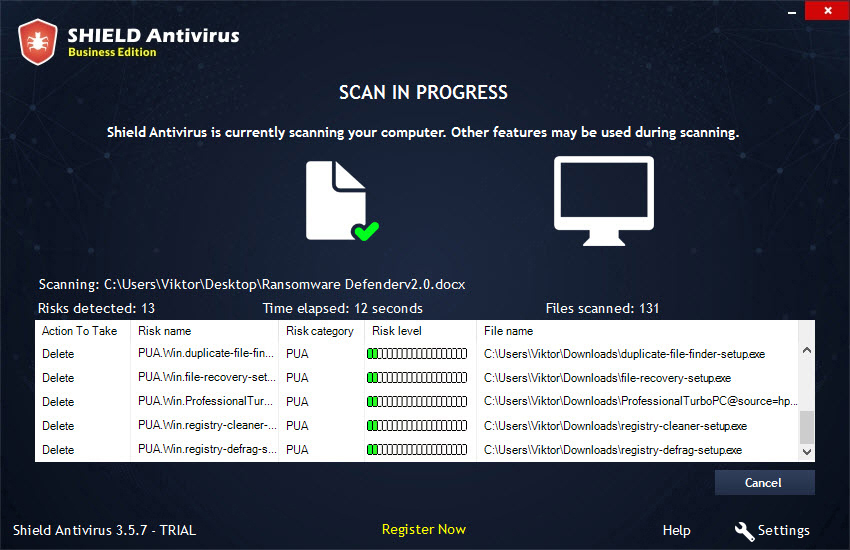Image resolution: width=850 pixels, height=550 pixels.
Task: Select Delete action for registry-cleaner row
Action: coord(58,425)
